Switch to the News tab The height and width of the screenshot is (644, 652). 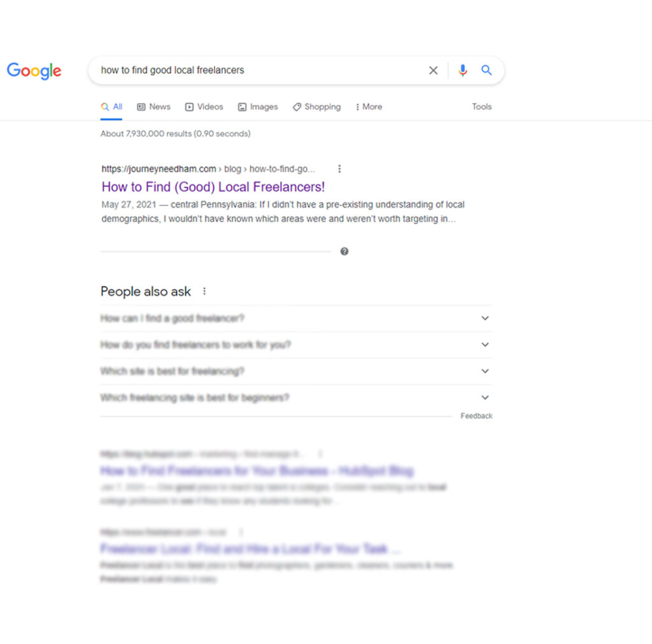click(x=154, y=107)
